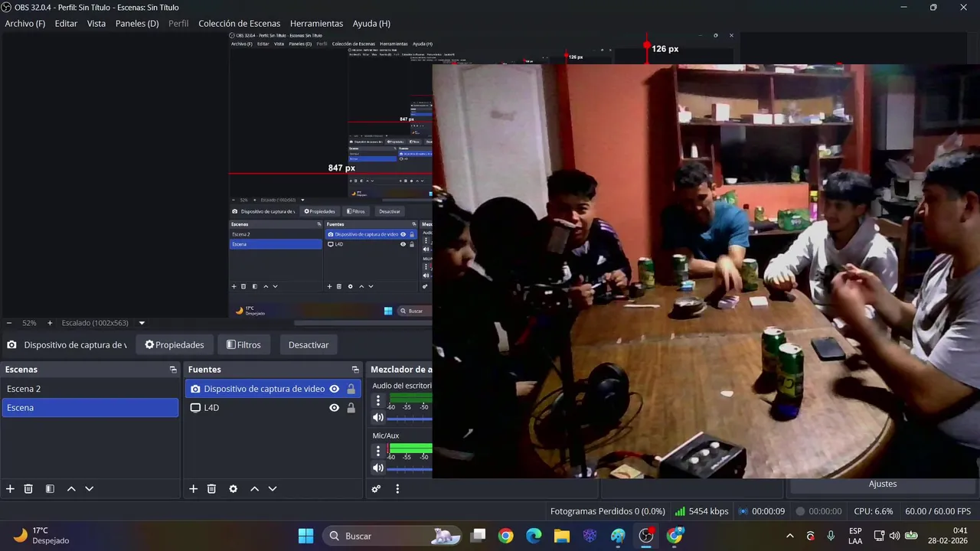Open the Archivo (F) menu
The width and height of the screenshot is (980, 551).
pos(25,24)
